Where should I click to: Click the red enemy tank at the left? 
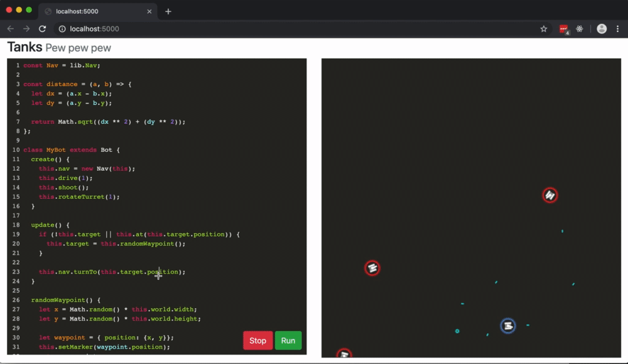click(372, 268)
